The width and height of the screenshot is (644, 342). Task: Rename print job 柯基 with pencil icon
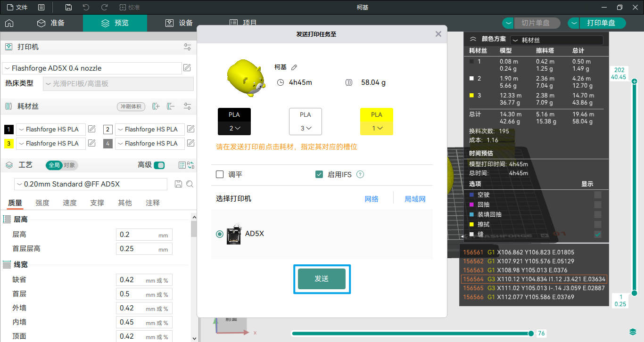[294, 67]
